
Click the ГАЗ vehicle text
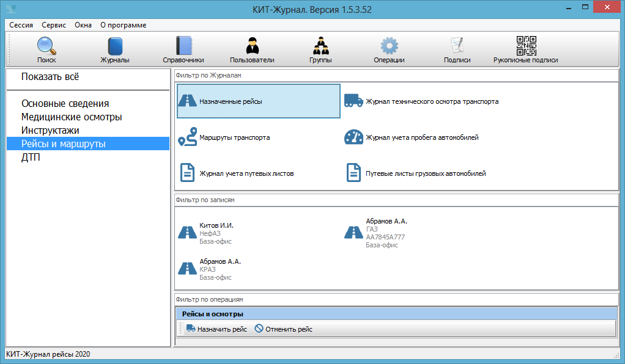point(371,229)
